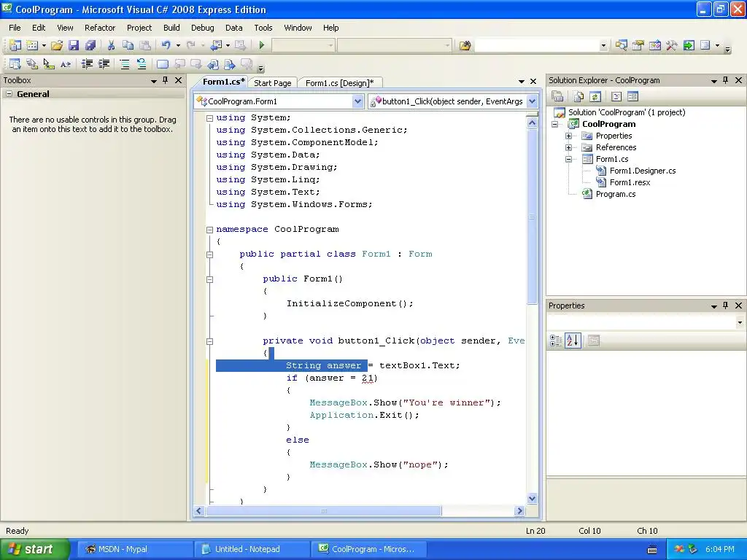Click Next Bookmark in Folder icon
Image resolution: width=747 pixels, height=560 pixels.
[230, 64]
